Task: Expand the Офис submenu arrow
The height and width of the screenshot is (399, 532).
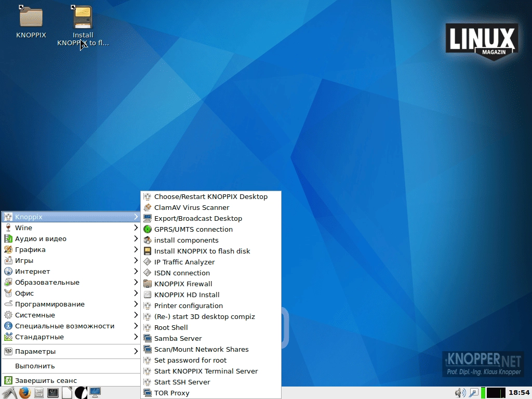Action: pos(136,293)
